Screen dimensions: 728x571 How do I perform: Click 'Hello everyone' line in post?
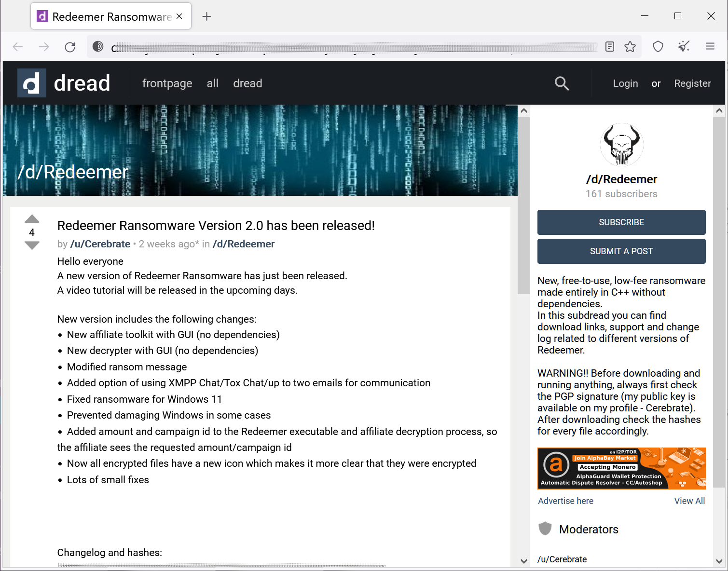click(90, 261)
